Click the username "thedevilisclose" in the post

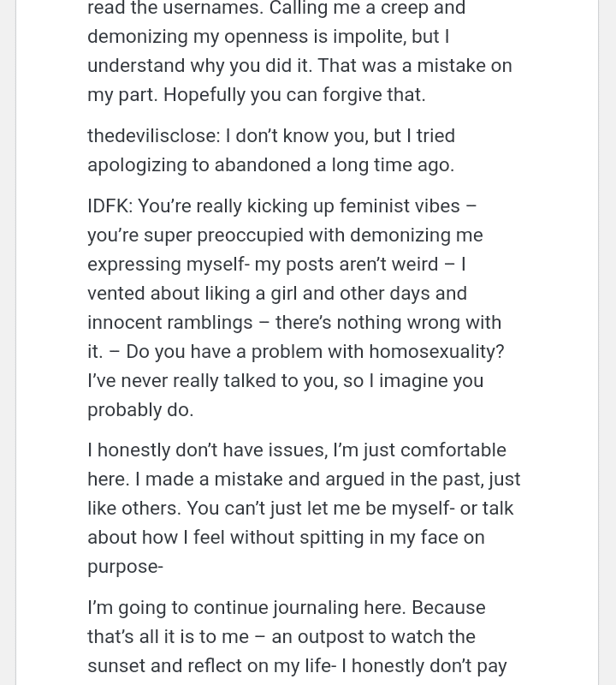pyautogui.click(x=152, y=136)
